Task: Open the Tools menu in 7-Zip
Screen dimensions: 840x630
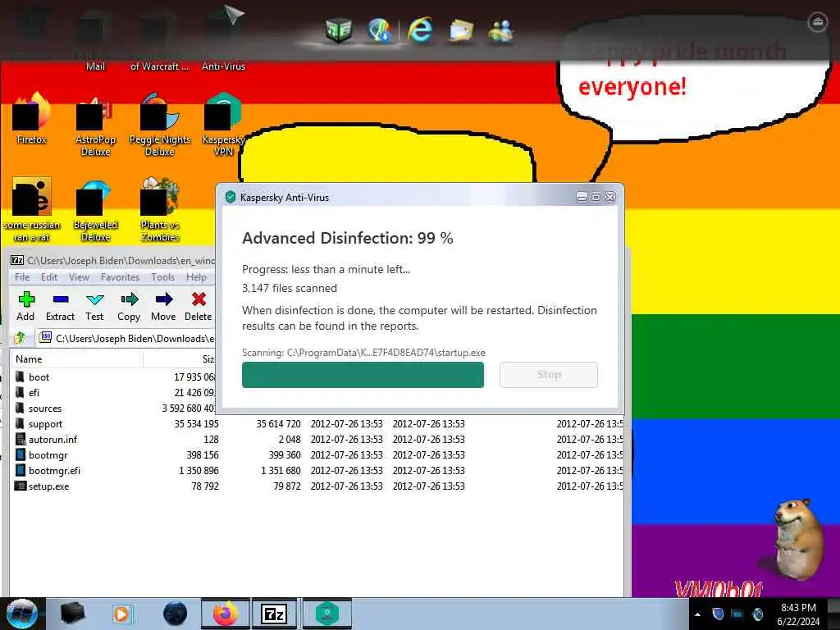Action: (163, 277)
